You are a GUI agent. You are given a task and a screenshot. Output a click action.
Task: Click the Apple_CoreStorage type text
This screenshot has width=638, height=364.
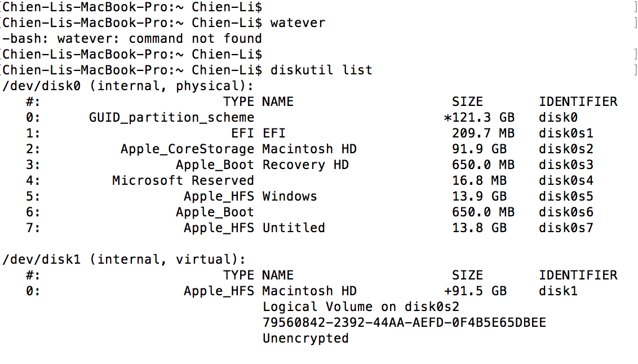coord(187,149)
